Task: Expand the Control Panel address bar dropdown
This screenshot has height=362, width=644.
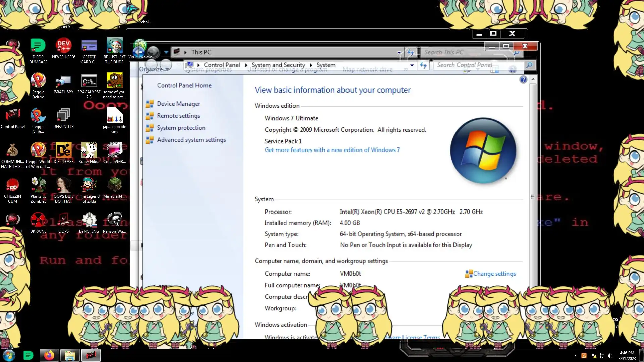Action: [x=412, y=65]
